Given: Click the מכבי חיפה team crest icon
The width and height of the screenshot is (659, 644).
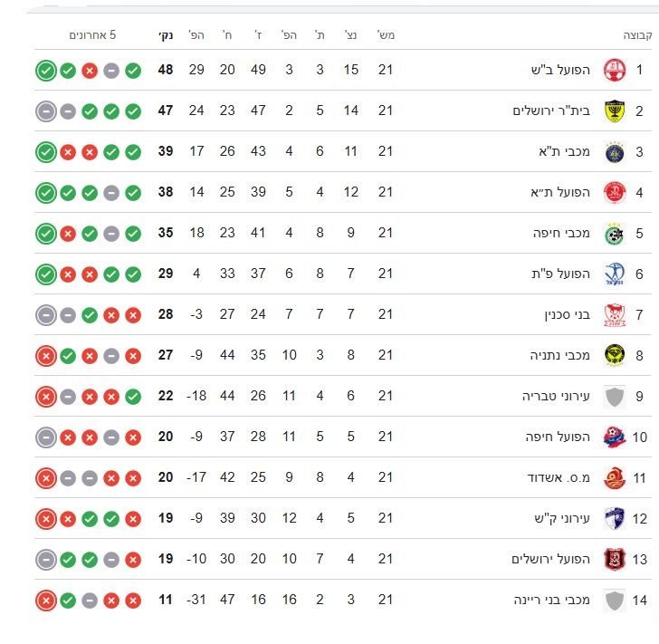Looking at the screenshot, I should pyautogui.click(x=615, y=233).
